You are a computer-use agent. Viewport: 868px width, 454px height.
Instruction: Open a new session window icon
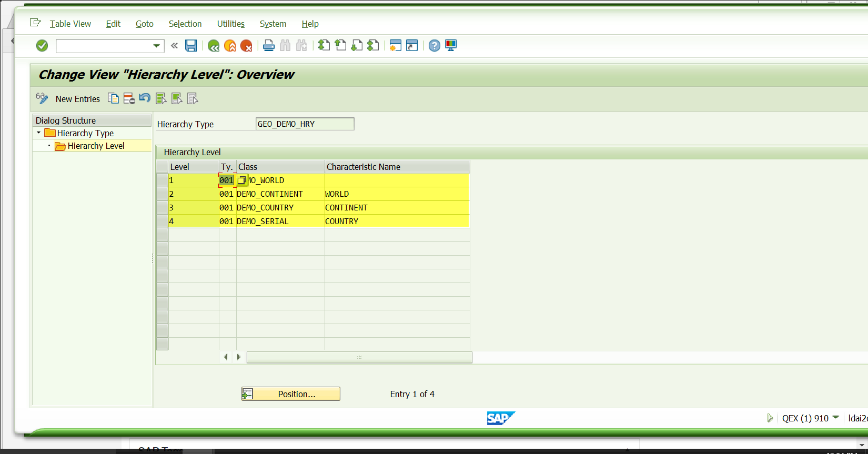396,46
